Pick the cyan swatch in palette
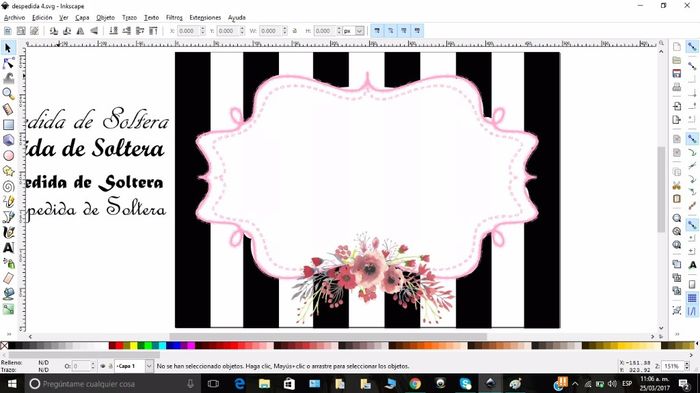The width and height of the screenshot is (700, 393). pos(162,346)
